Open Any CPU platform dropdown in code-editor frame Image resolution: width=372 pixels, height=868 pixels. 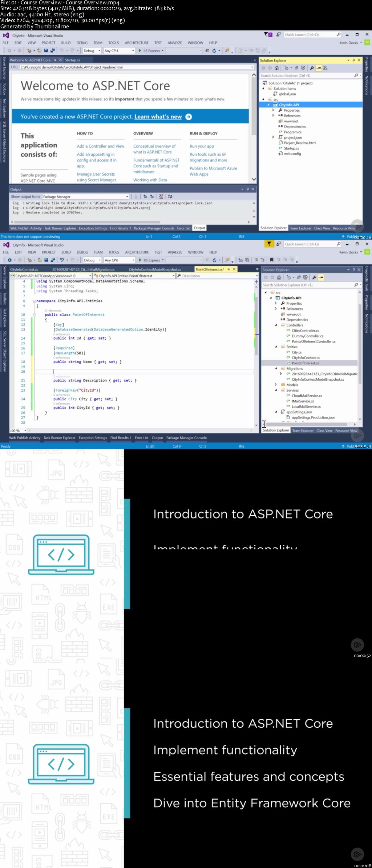120,260
